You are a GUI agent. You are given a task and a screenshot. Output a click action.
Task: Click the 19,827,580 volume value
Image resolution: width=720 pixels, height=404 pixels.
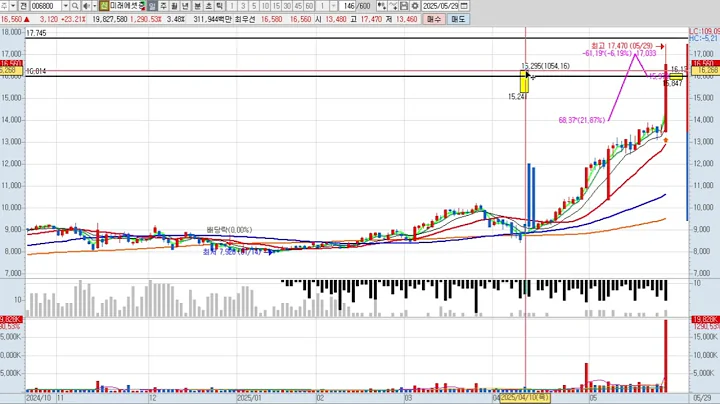click(x=109, y=19)
